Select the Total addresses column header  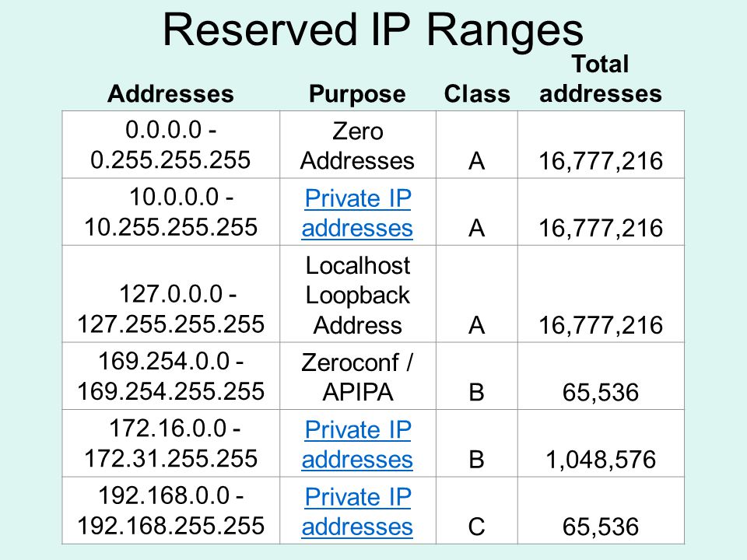(x=601, y=79)
